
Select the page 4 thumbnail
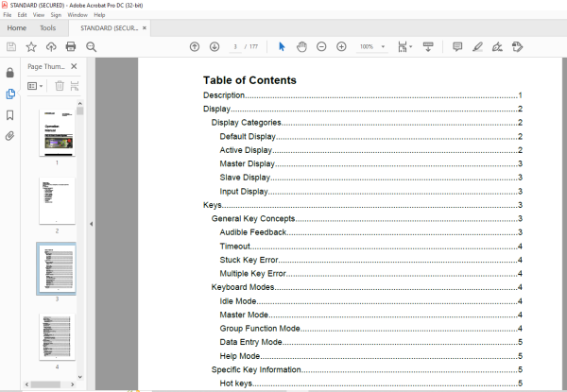(x=57, y=336)
